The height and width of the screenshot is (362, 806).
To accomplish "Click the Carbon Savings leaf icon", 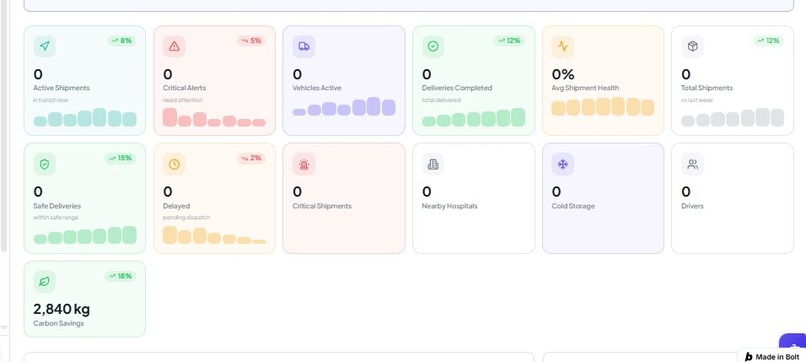I will point(45,281).
